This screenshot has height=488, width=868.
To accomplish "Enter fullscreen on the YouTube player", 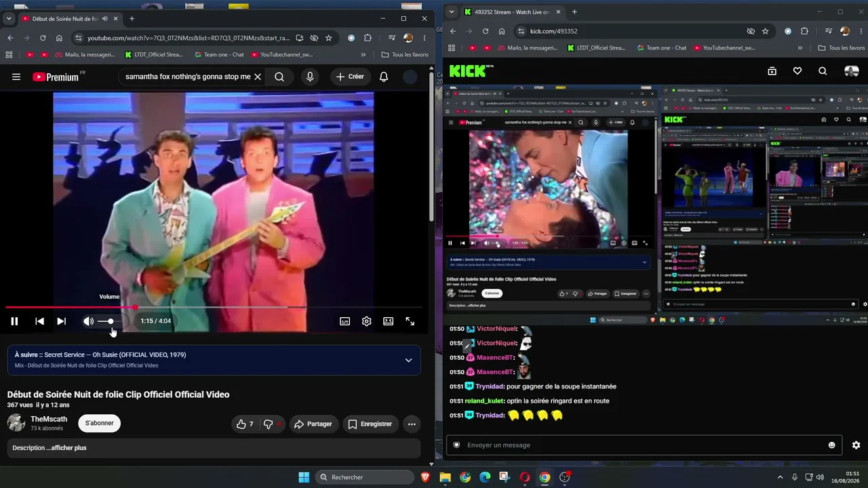I will 410,321.
